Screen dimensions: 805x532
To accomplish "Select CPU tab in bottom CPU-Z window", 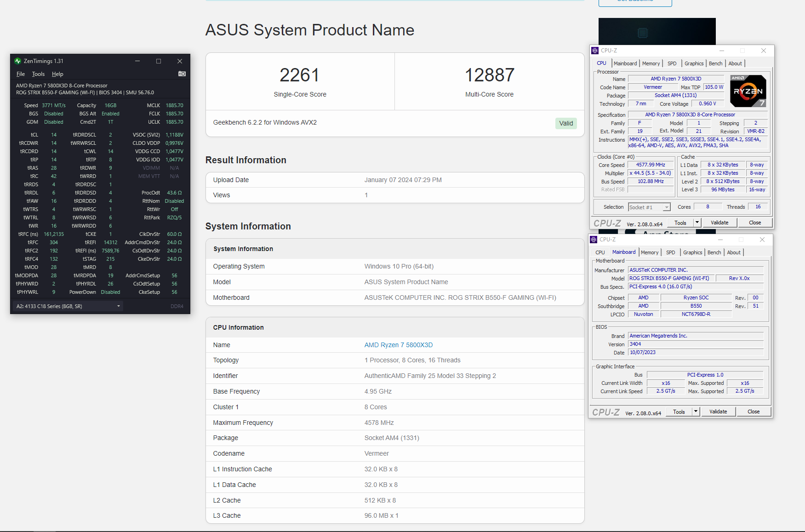I will coord(600,252).
